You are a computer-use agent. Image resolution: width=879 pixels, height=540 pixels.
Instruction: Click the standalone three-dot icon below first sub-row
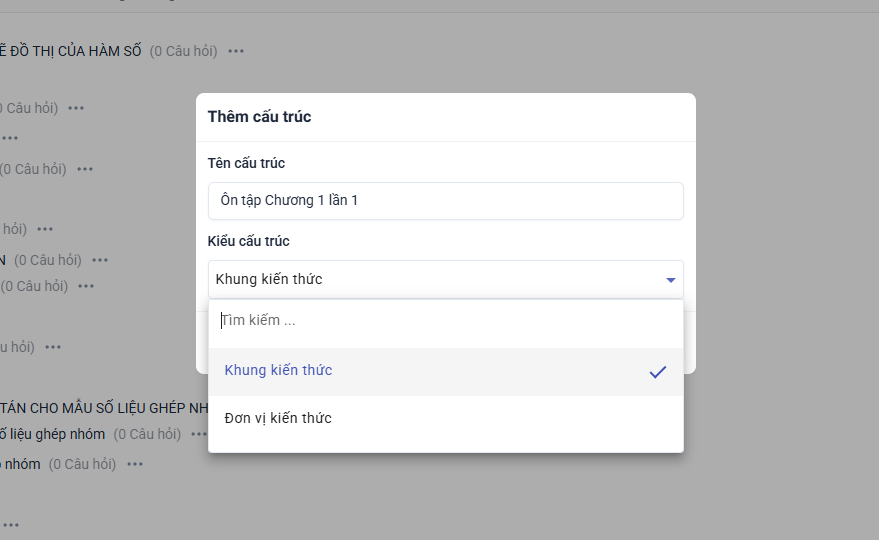click(10, 137)
